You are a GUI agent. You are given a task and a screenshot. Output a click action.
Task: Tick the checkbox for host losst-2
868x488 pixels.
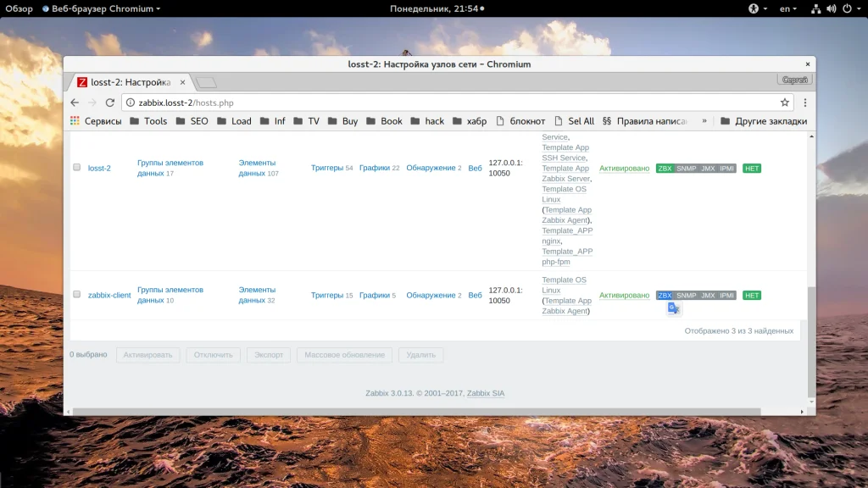[76, 168]
